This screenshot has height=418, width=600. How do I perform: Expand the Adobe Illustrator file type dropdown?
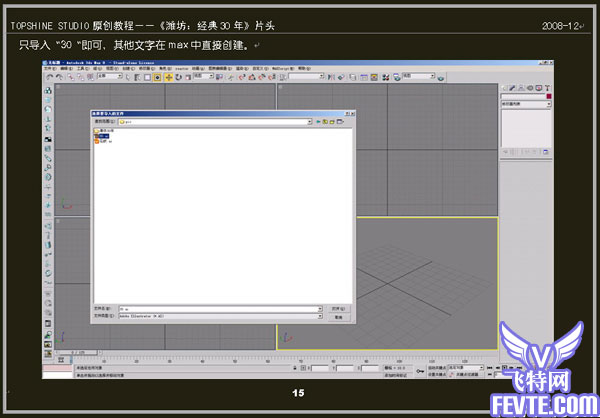(320, 316)
